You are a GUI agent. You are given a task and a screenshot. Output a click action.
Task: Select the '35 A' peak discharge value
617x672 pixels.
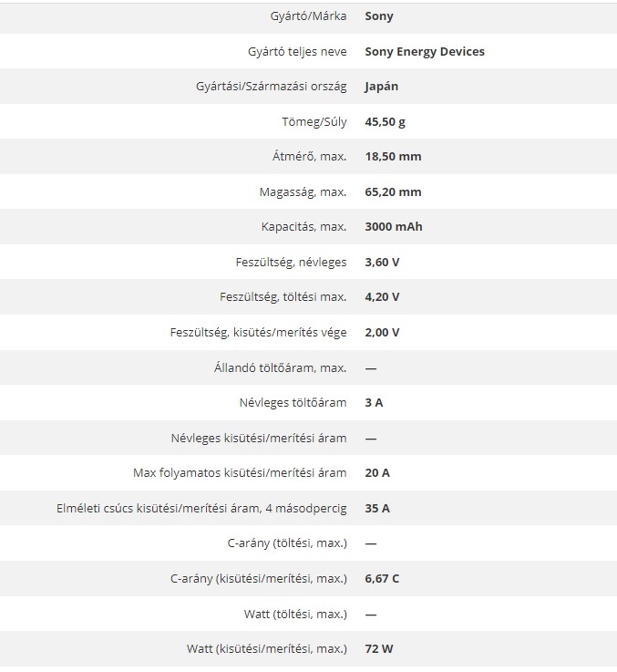(x=377, y=508)
